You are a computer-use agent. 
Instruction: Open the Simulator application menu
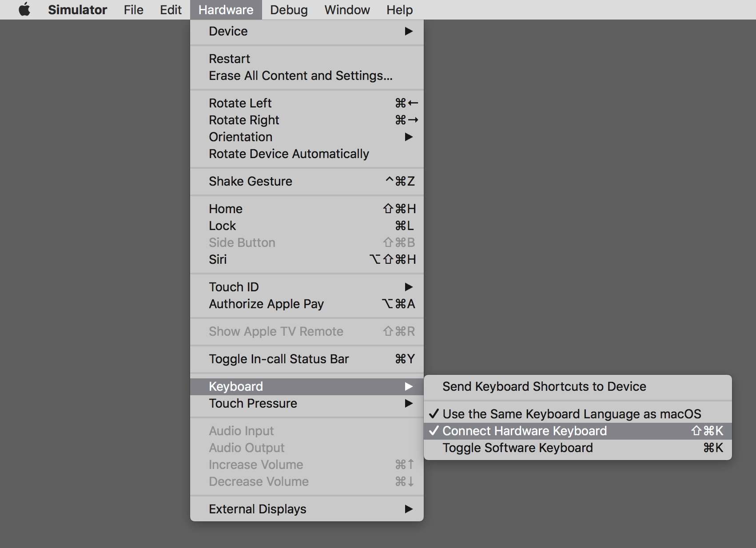tap(77, 9)
